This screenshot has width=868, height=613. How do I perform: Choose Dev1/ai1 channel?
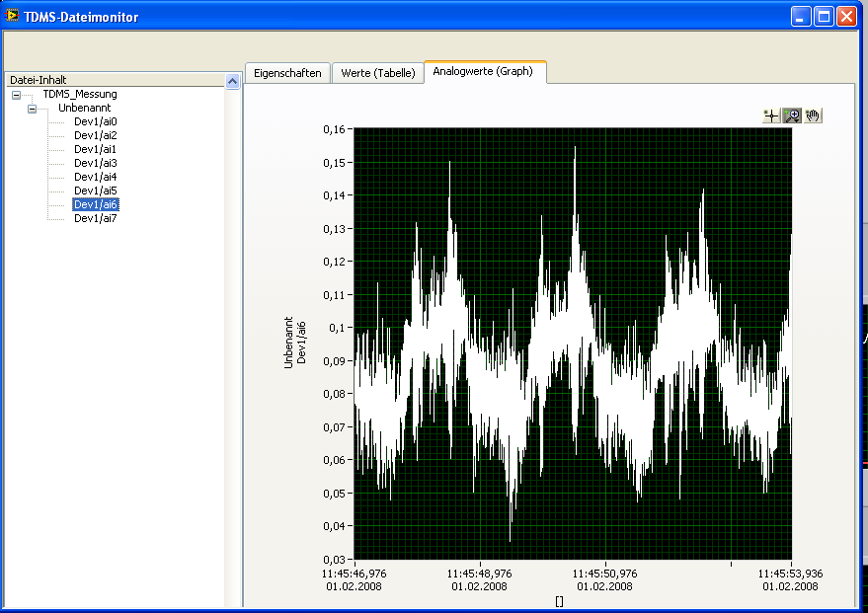[95, 149]
